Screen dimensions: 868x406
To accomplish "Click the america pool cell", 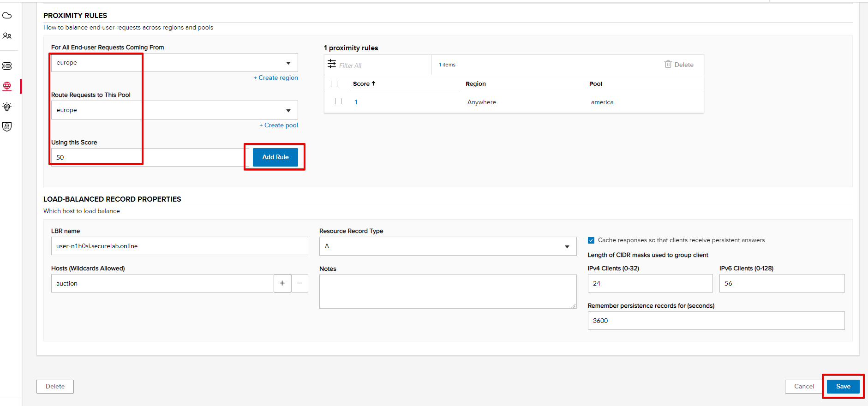I will click(x=602, y=102).
